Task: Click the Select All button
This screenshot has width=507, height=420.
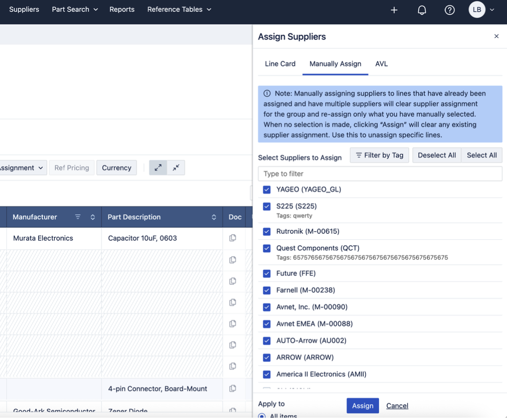Action: click(x=482, y=155)
